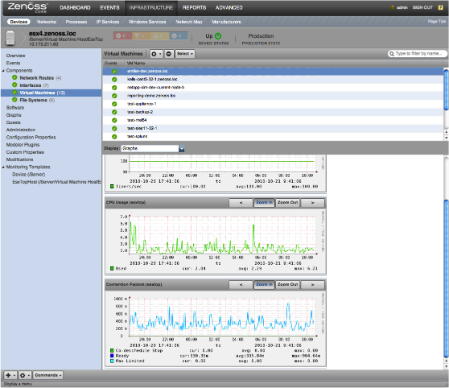
Task: Click the red critical events counter
Action: [x=122, y=36]
